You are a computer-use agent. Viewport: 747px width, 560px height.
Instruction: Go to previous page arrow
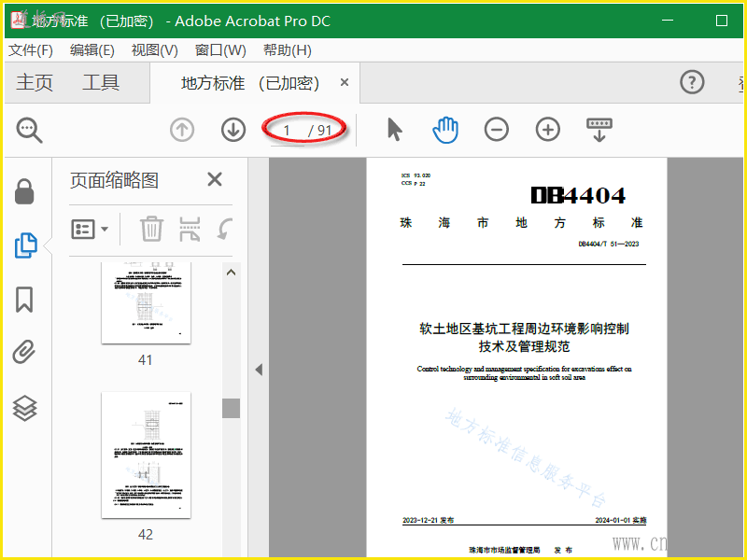click(182, 130)
